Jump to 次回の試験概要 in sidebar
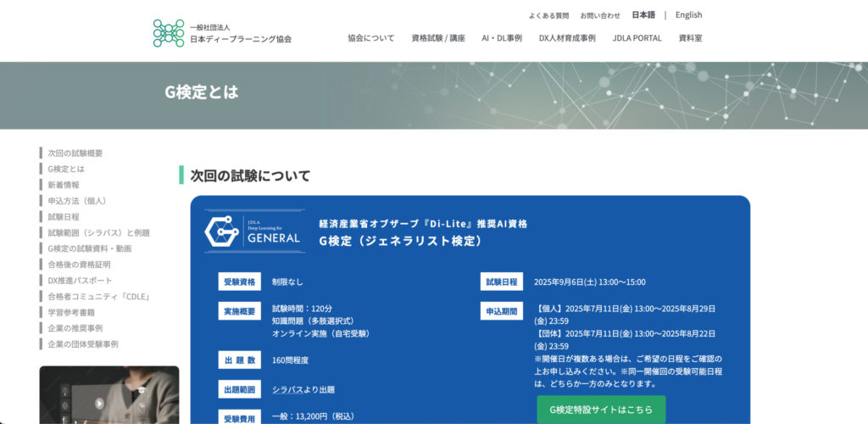 tap(75, 153)
